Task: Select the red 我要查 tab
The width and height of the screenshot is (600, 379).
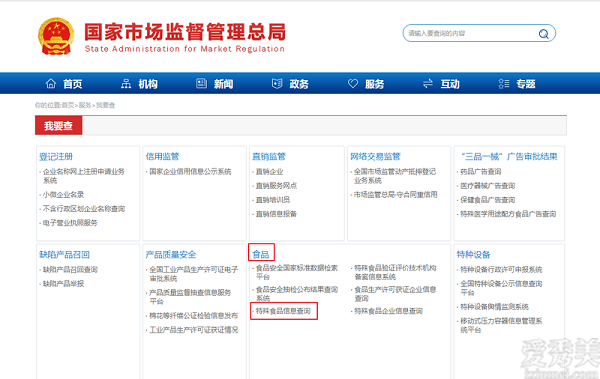Action: pos(59,126)
